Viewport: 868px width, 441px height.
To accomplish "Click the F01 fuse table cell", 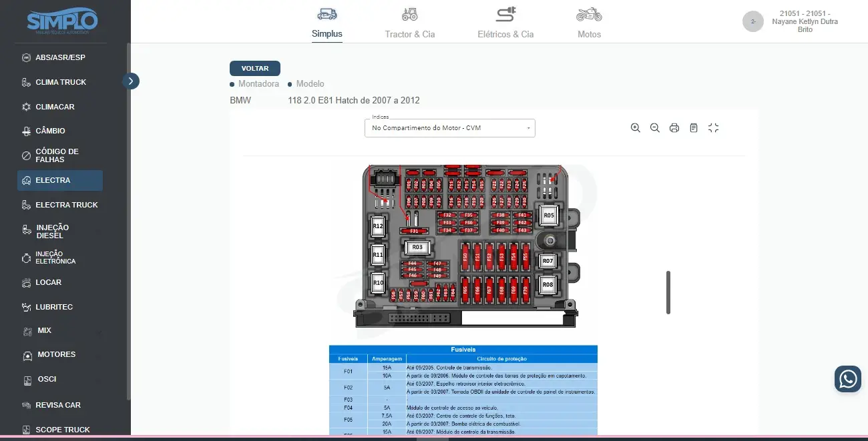I will pyautogui.click(x=349, y=372).
